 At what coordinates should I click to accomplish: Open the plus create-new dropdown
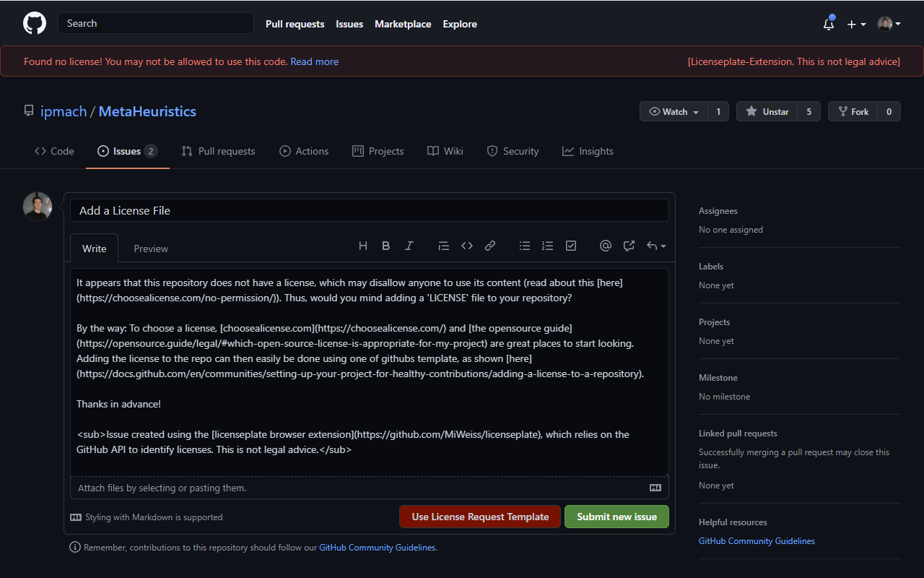pos(856,24)
